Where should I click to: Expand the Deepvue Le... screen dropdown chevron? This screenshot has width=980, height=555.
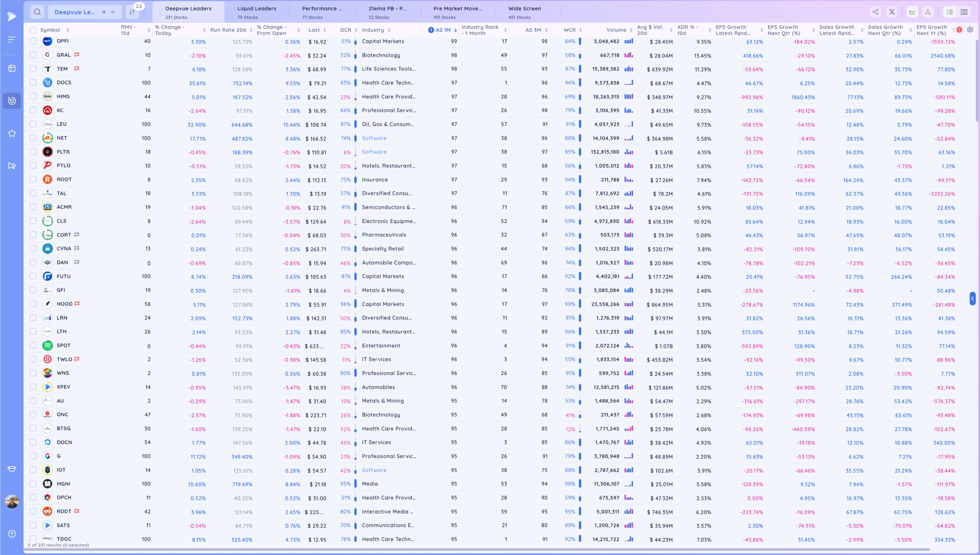(113, 12)
